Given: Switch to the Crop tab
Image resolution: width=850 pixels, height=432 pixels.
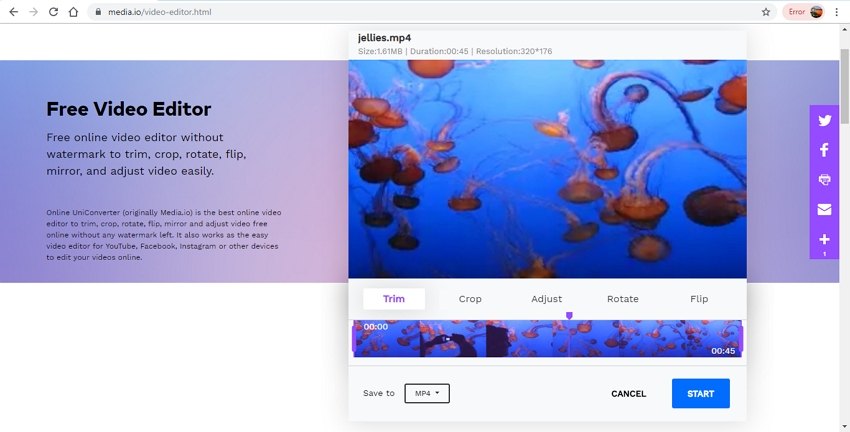Looking at the screenshot, I should [x=470, y=299].
